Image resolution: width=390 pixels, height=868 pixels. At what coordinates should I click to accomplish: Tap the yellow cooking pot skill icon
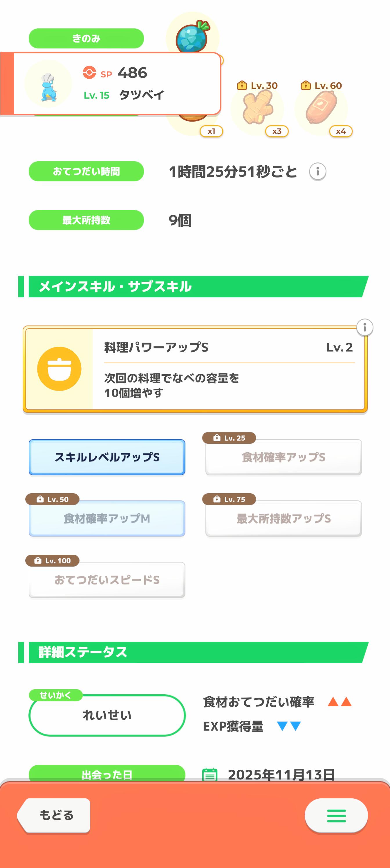click(59, 369)
